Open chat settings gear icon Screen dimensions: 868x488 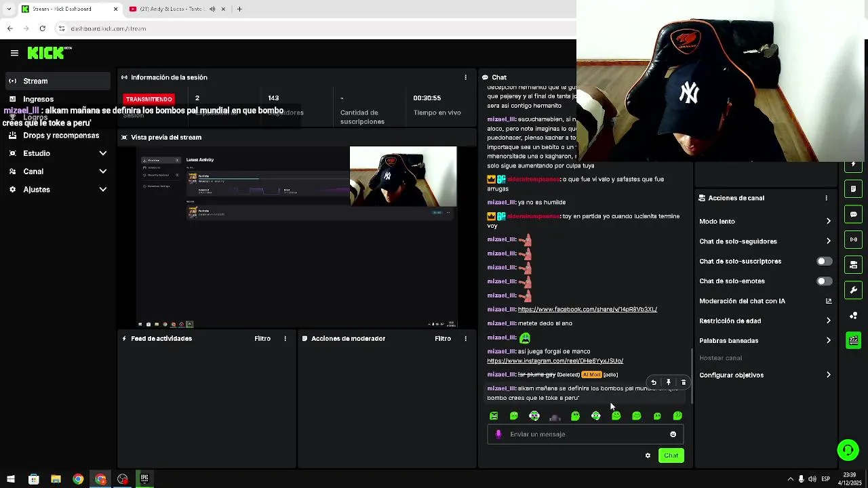click(x=648, y=455)
